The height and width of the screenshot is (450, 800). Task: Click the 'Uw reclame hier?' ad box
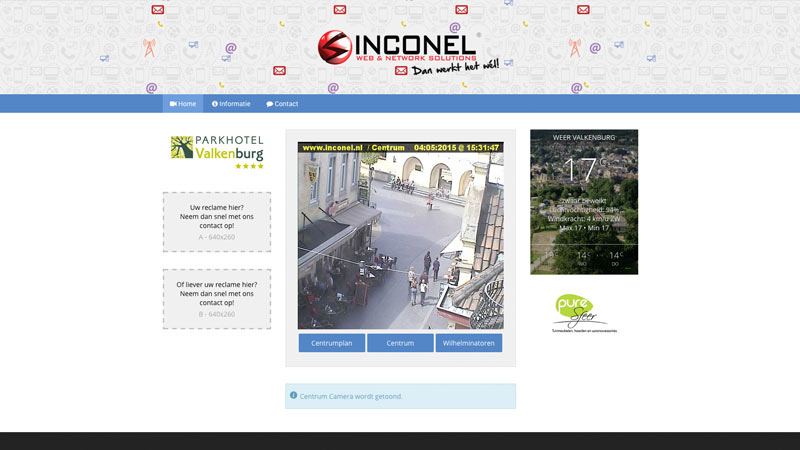click(x=217, y=222)
